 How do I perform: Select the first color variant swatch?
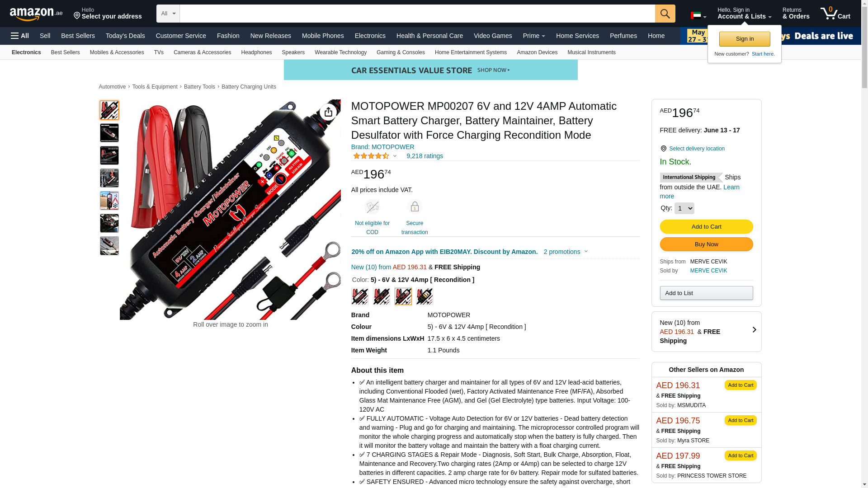click(x=360, y=296)
